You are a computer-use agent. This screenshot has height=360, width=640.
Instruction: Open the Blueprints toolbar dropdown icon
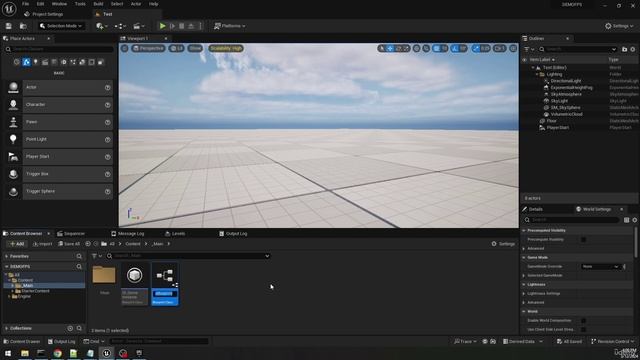tap(120, 26)
